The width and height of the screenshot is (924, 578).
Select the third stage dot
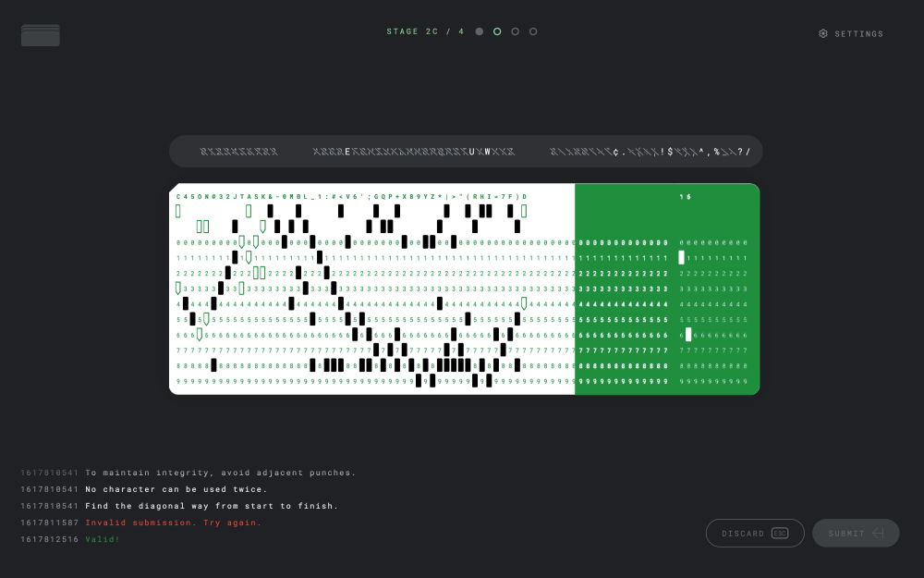tap(516, 31)
